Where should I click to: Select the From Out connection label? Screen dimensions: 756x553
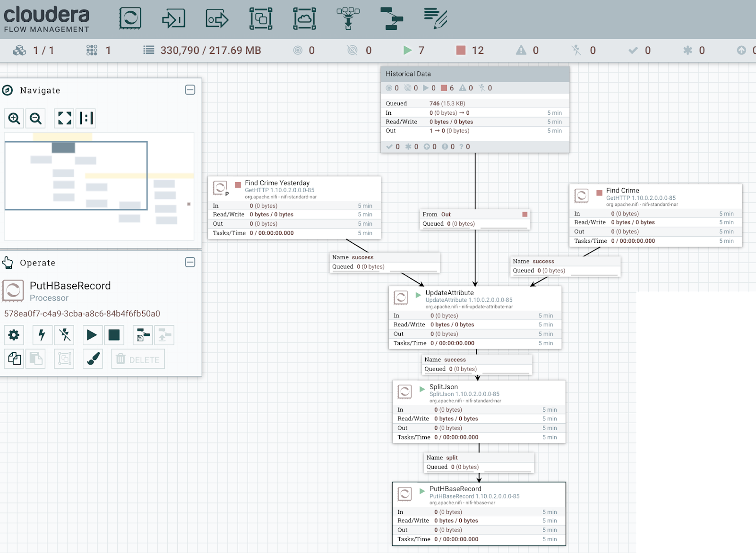coord(475,219)
